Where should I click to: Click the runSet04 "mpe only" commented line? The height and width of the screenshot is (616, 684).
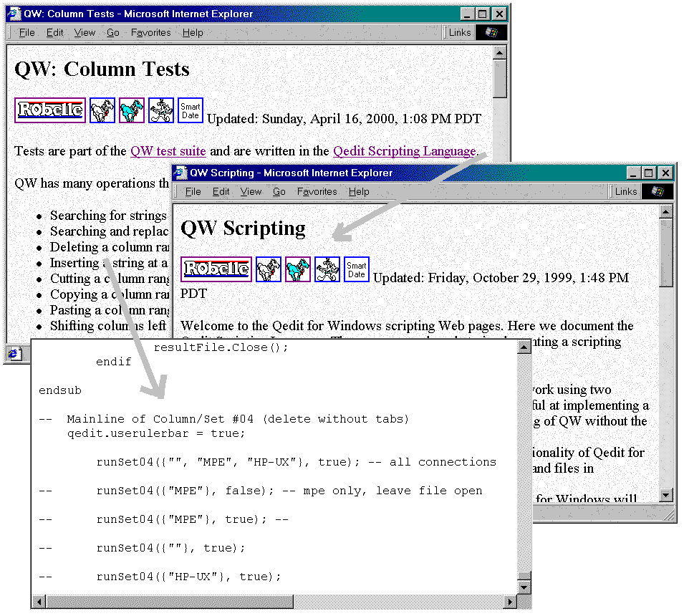[x=261, y=491]
